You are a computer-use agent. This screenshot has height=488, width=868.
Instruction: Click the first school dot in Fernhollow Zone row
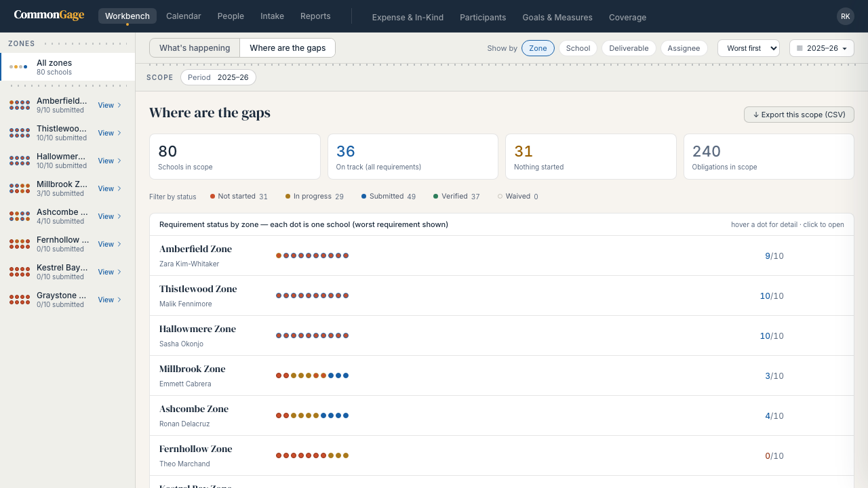[279, 455]
